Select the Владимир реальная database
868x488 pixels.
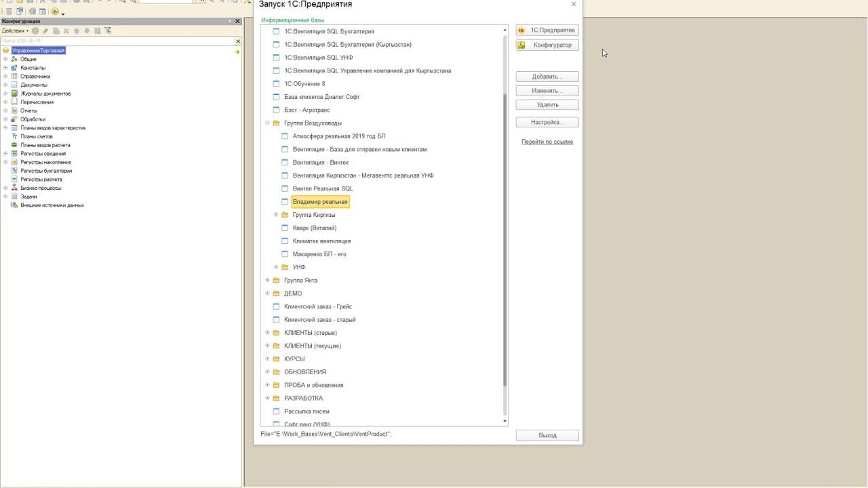pyautogui.click(x=320, y=202)
